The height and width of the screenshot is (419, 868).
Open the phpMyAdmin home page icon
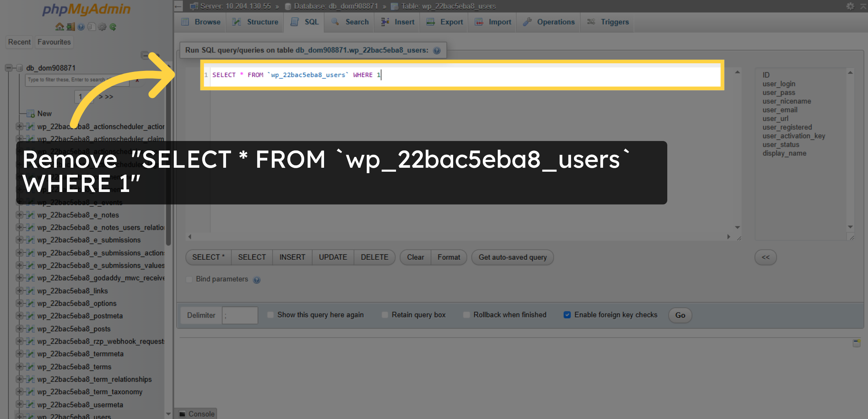pyautogui.click(x=59, y=27)
